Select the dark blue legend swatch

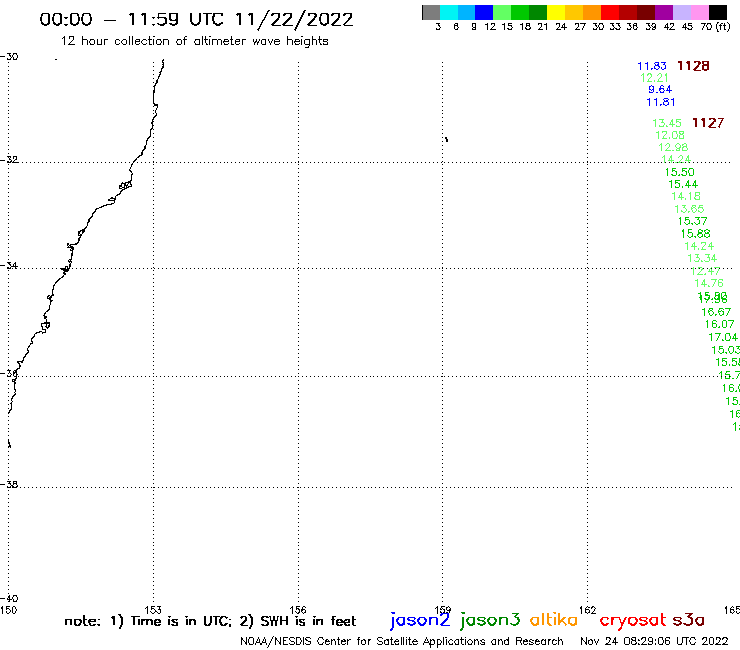pyautogui.click(x=484, y=12)
